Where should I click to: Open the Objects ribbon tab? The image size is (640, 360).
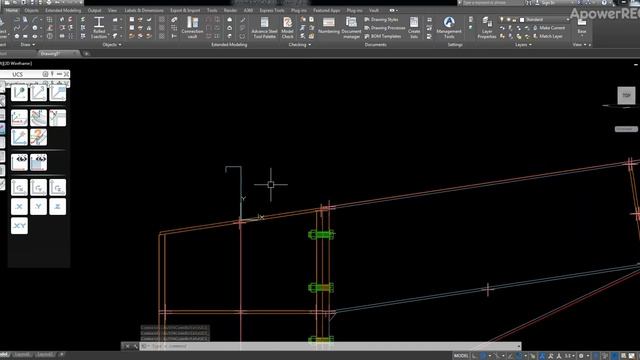coord(31,10)
